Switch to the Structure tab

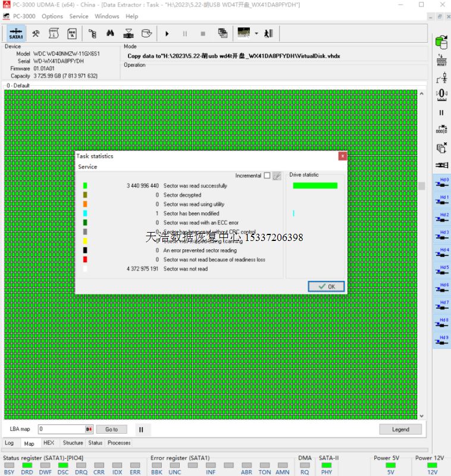73,443
